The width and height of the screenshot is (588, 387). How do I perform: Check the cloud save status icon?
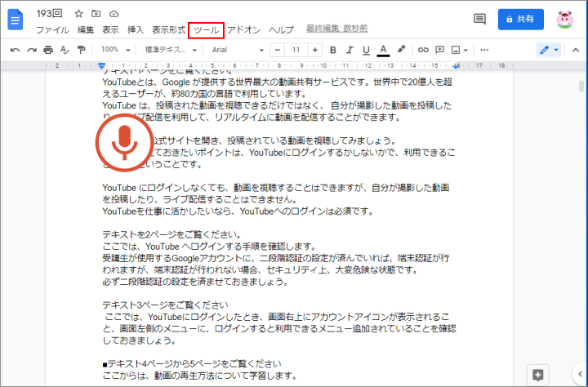coord(114,14)
